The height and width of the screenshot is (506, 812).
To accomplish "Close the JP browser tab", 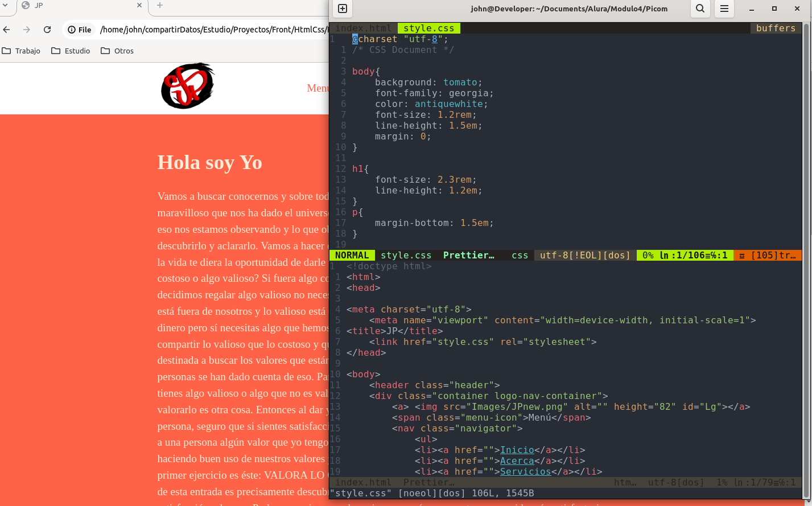I will [139, 5].
